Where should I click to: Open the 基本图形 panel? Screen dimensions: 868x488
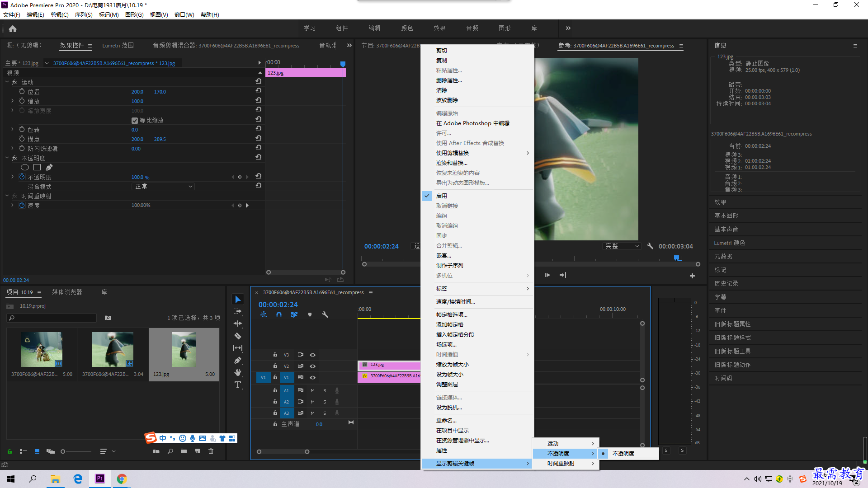tap(726, 216)
